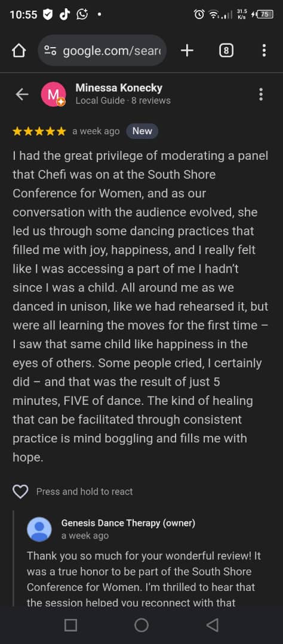
Task: Tap Android back triangle button
Action: pos(213,625)
